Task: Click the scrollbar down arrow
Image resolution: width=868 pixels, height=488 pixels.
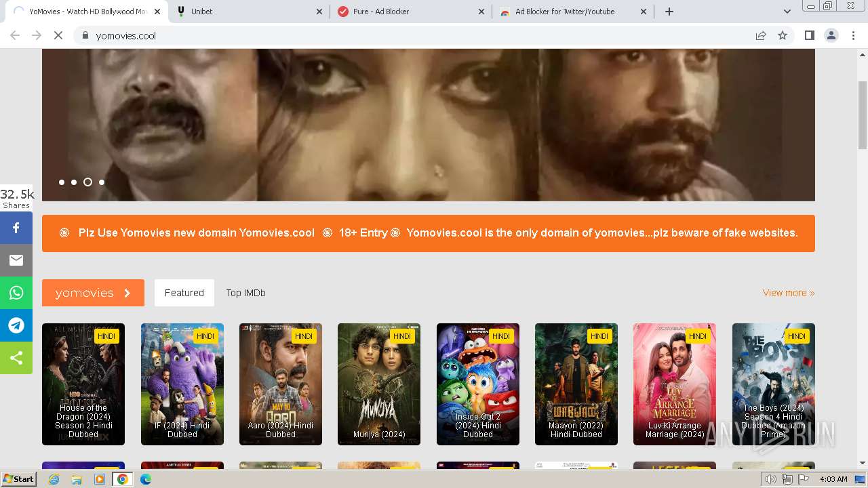Action: (863, 463)
